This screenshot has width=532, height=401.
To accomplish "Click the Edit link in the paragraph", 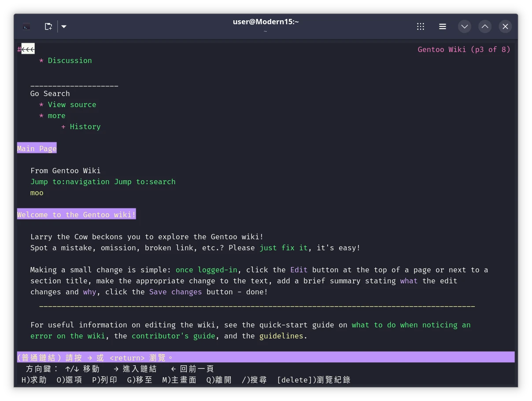I will 299,270.
